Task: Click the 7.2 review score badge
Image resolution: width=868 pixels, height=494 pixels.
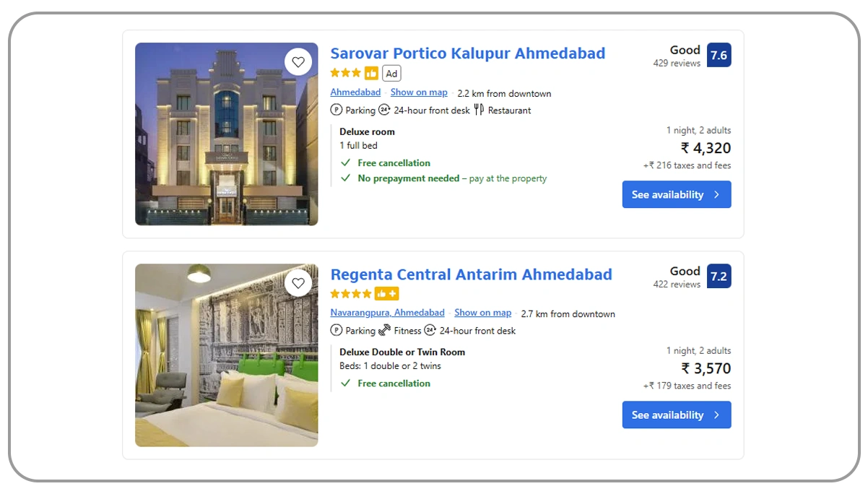Action: [x=719, y=277]
